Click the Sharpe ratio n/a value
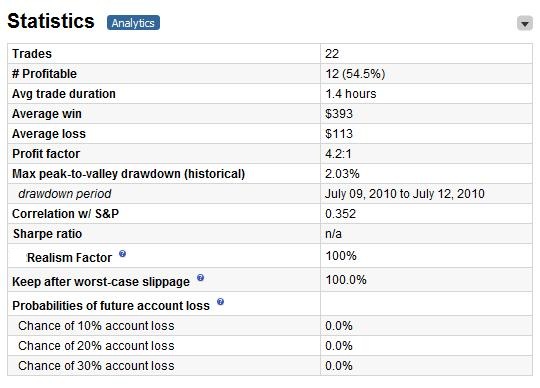Viewport: 540px width, 388px height. click(333, 234)
